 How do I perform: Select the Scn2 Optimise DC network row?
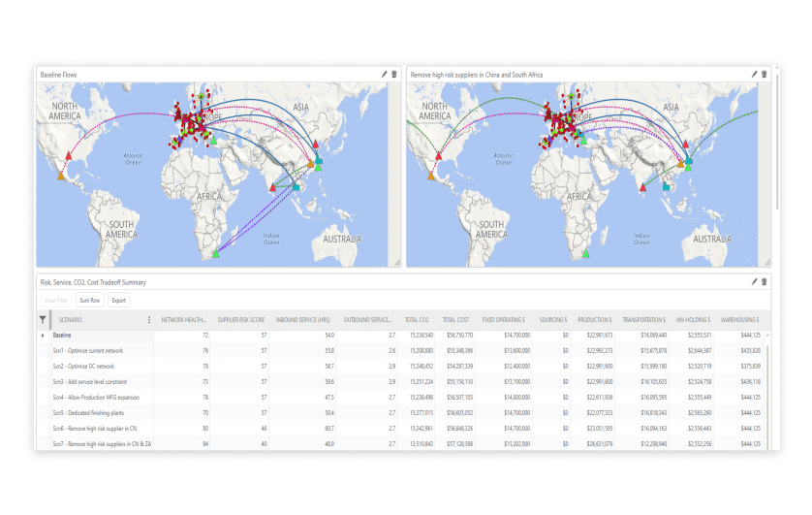[407, 367]
